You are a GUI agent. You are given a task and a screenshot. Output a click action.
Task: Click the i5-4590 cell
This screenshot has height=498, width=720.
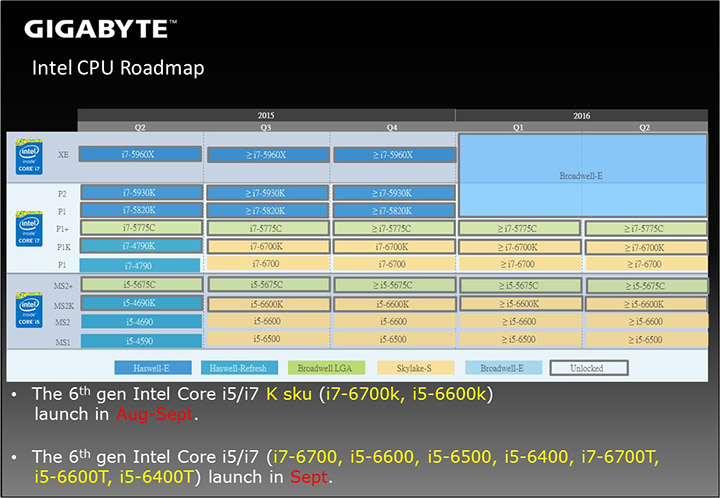tap(141, 341)
